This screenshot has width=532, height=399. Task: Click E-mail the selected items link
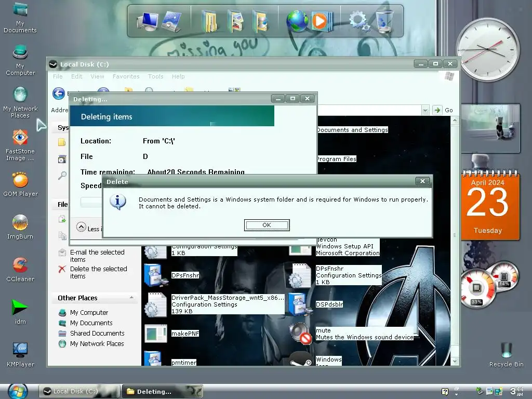click(x=97, y=256)
